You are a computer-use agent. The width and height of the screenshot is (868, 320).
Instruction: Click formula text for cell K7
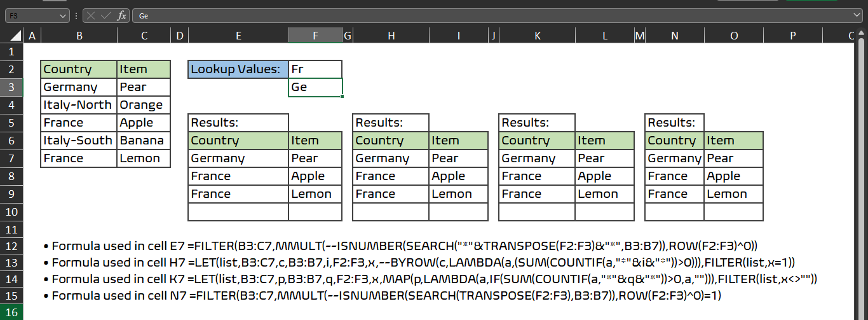coord(430,279)
